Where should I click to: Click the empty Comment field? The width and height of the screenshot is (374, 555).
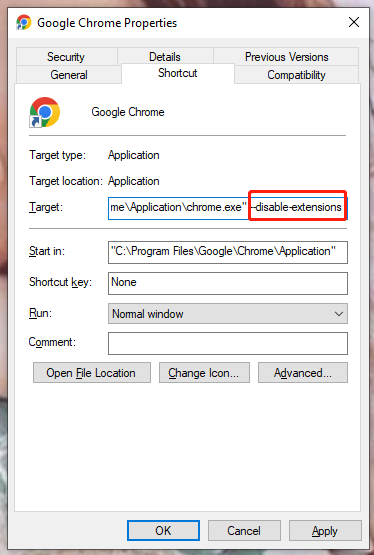click(228, 343)
